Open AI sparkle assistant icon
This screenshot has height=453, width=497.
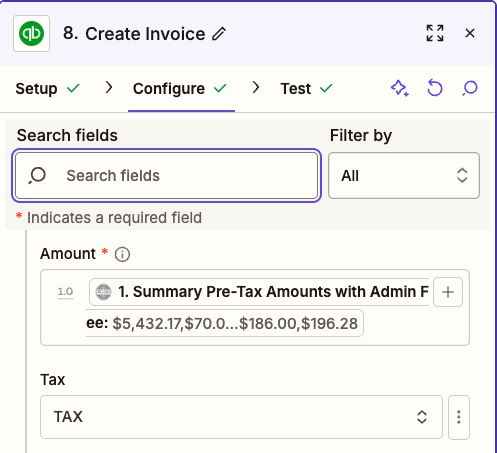tap(400, 88)
